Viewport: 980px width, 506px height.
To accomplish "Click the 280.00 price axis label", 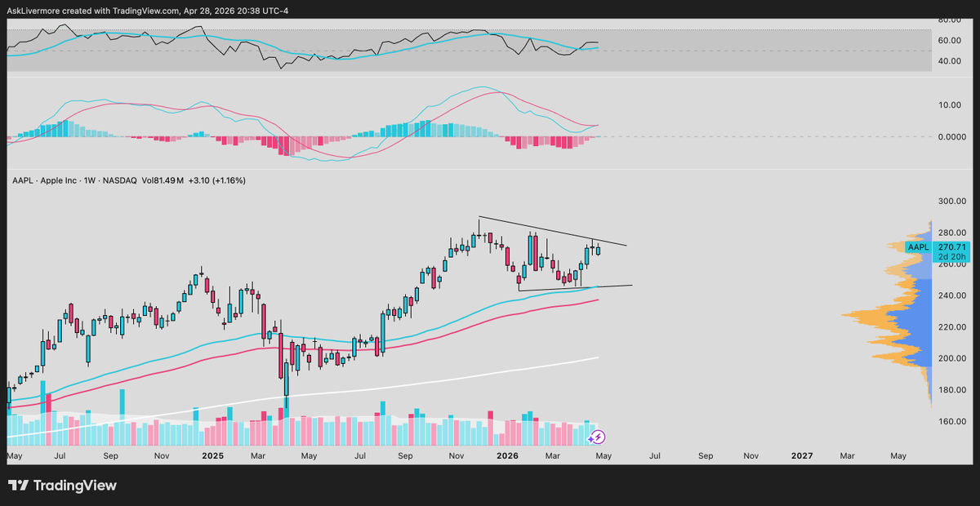I will pyautogui.click(x=951, y=233).
